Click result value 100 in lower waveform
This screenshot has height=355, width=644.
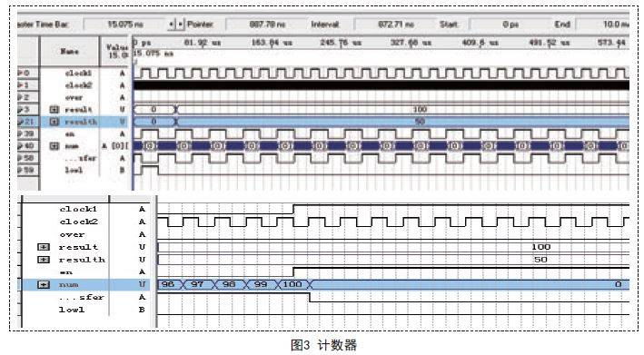pos(540,247)
